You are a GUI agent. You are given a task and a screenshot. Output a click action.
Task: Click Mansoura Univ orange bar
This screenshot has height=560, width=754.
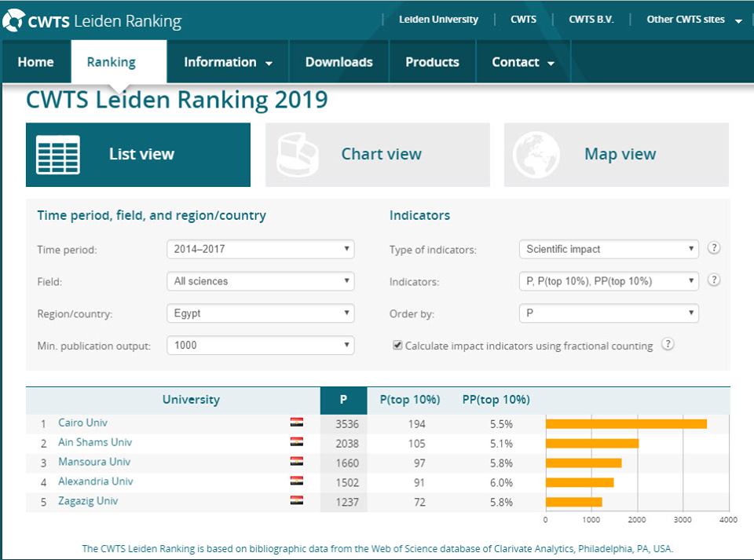584,463
